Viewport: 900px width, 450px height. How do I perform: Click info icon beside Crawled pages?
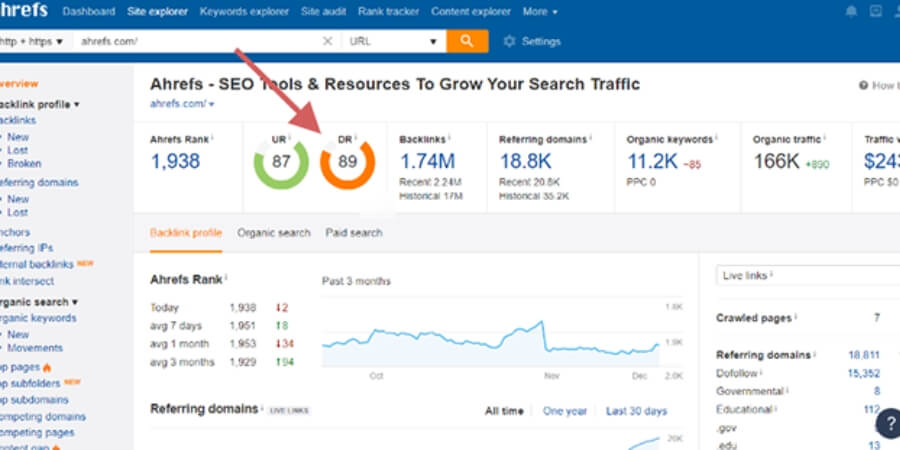tap(796, 317)
